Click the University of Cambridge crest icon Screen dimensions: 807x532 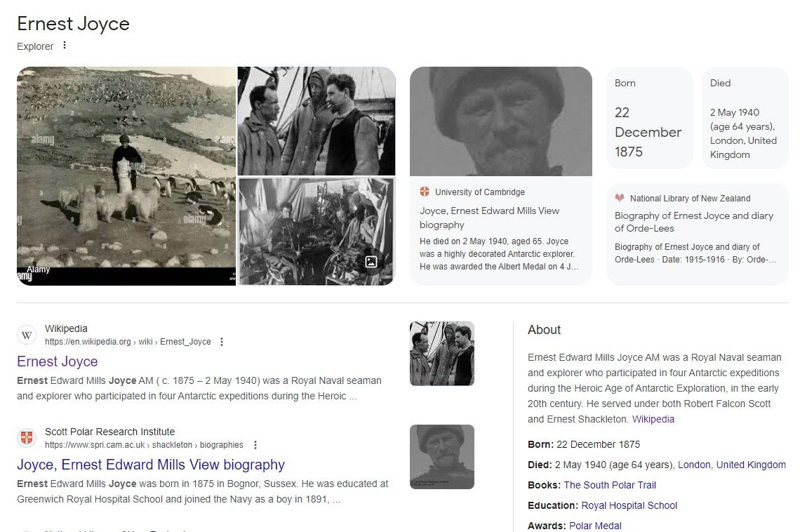click(x=425, y=192)
